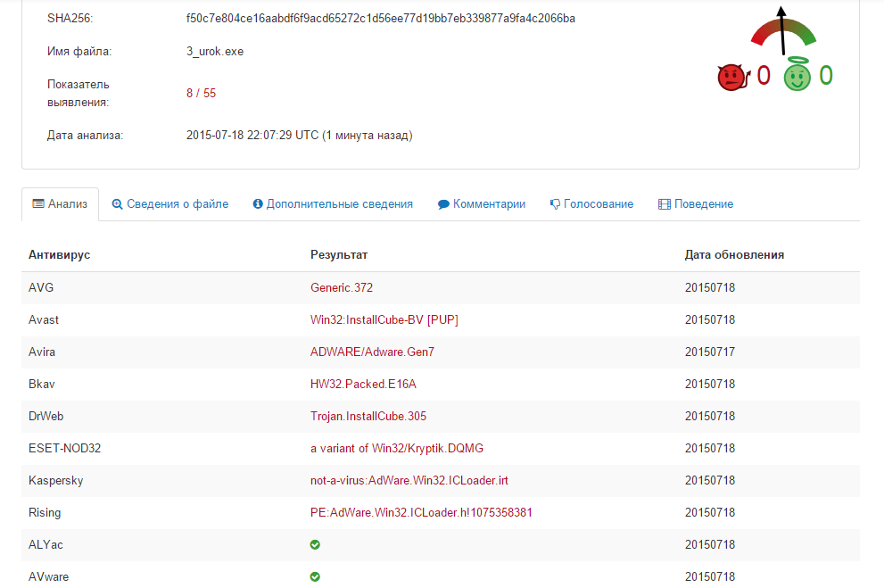Viewport: 884px width, 588px height.
Task: Click the SHA256 label
Action: [70, 19]
